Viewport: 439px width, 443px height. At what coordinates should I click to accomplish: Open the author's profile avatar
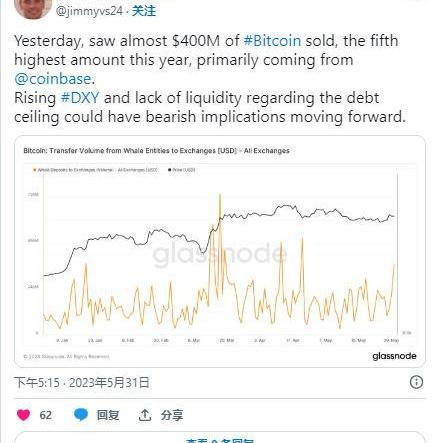(33, 8)
